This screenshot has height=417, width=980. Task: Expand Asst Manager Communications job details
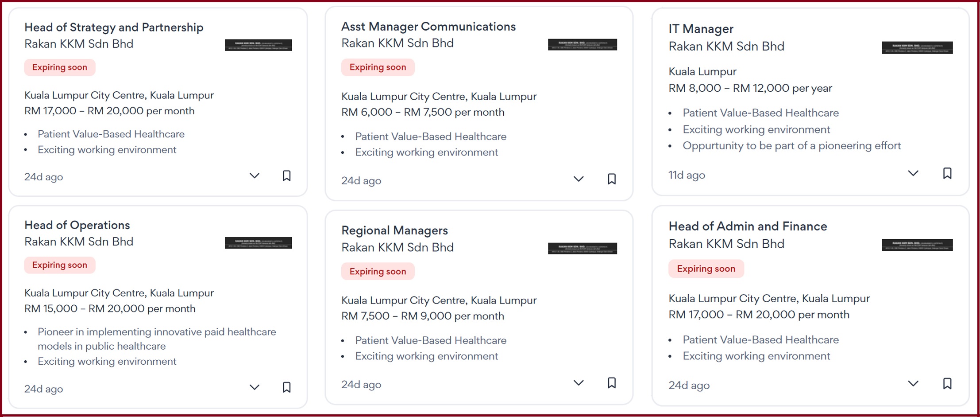(578, 179)
